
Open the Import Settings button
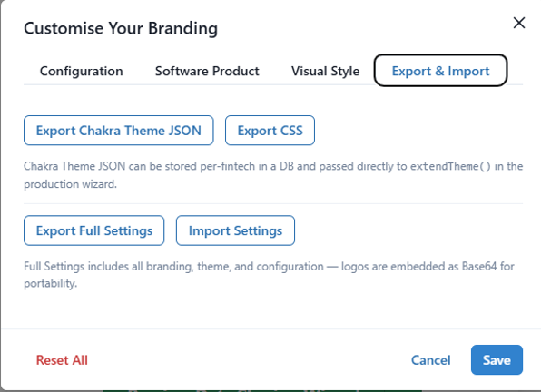click(x=235, y=230)
